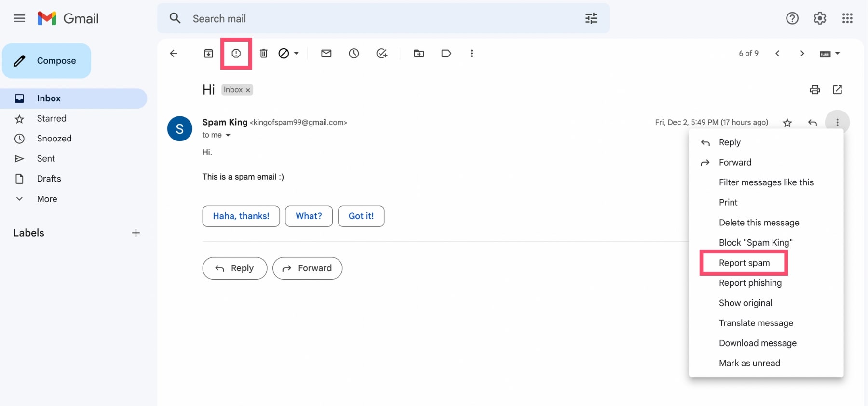868x406 pixels.
Task: Click the 'Got it!' smart reply
Action: [x=361, y=216]
